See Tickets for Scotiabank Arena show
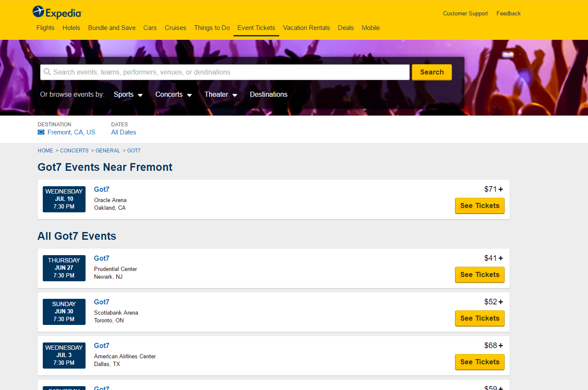 coord(480,319)
